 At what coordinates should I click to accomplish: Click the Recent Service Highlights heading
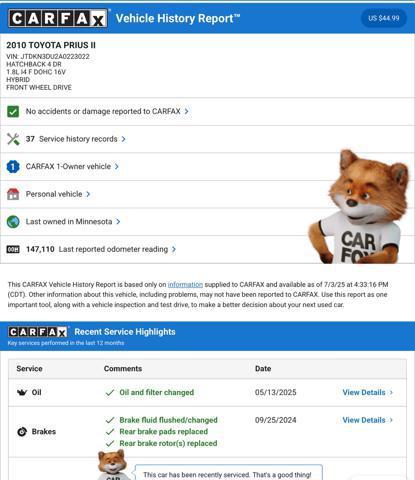125,332
